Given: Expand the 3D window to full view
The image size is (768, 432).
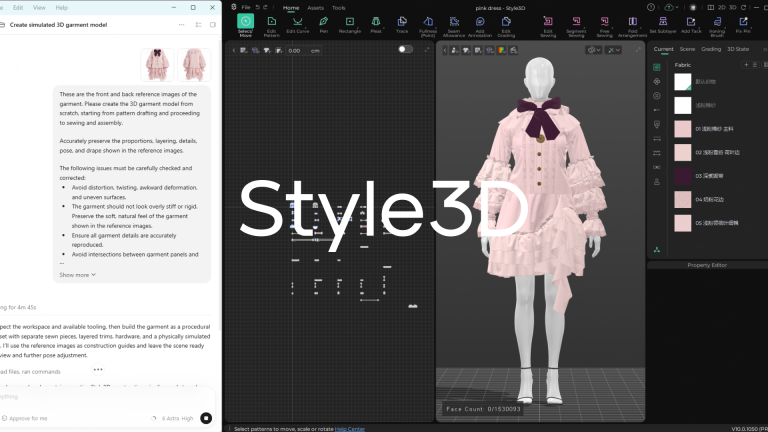Looking at the screenshot, I should (x=638, y=49).
